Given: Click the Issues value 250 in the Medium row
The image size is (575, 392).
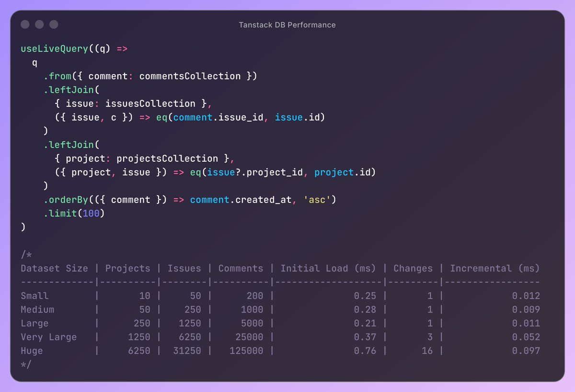Looking at the screenshot, I should [x=193, y=310].
